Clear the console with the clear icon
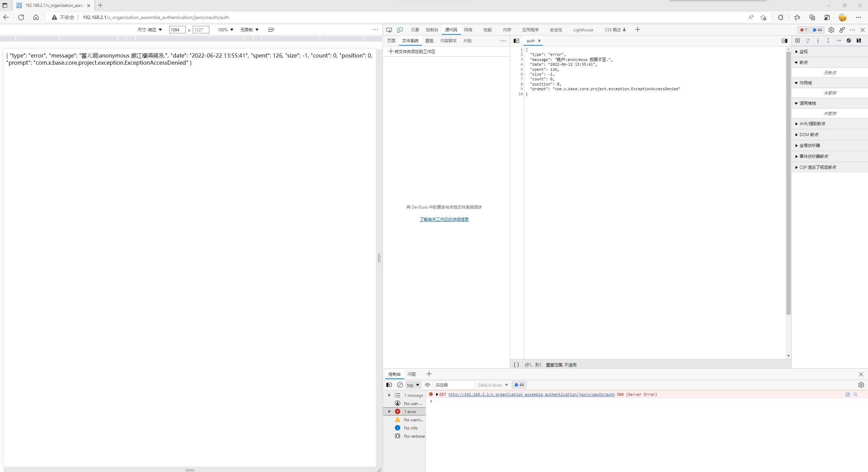Viewport: 868px width, 472px height. (x=400, y=385)
